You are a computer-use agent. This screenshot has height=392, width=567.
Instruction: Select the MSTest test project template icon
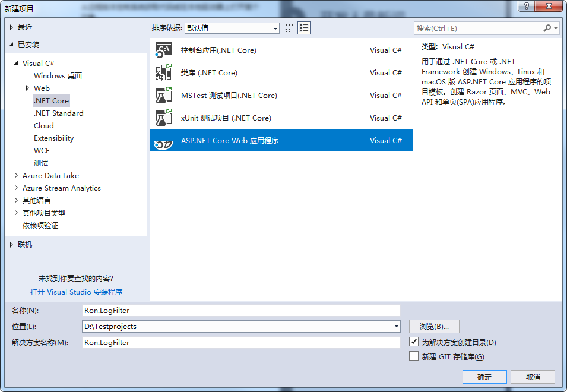point(164,96)
